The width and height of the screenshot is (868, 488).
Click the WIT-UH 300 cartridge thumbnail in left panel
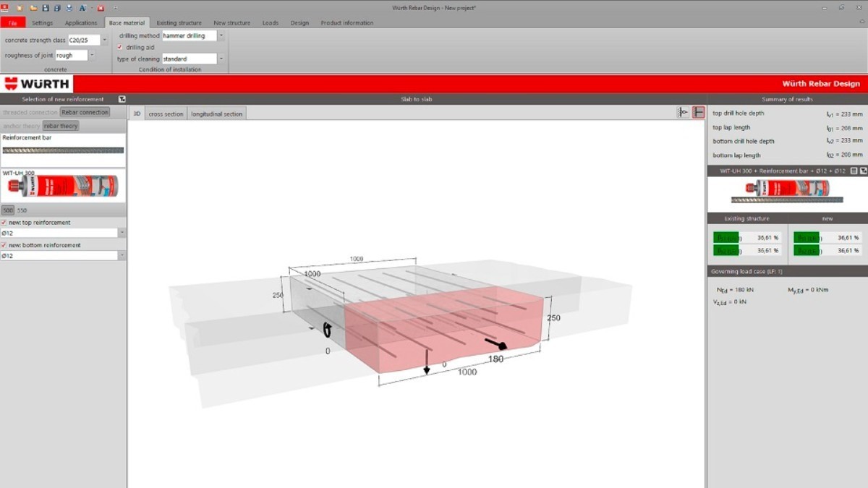[x=63, y=187]
